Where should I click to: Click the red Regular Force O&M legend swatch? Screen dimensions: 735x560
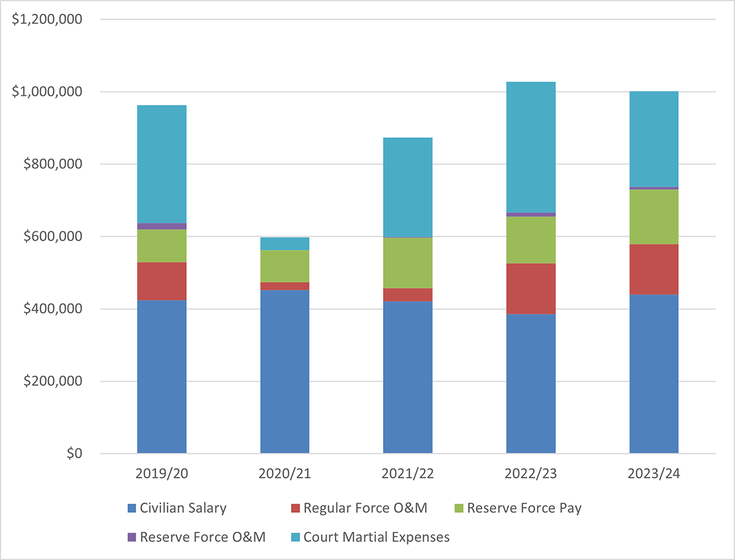pyautogui.click(x=296, y=508)
